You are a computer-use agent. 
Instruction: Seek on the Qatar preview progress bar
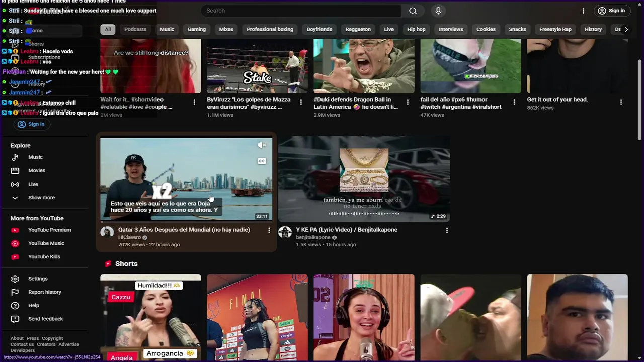[x=186, y=221]
